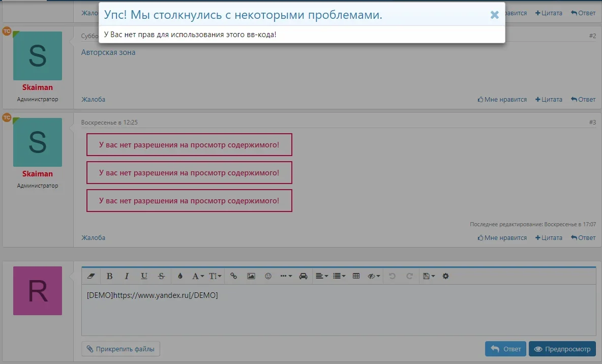Click the insert image icon

click(251, 276)
